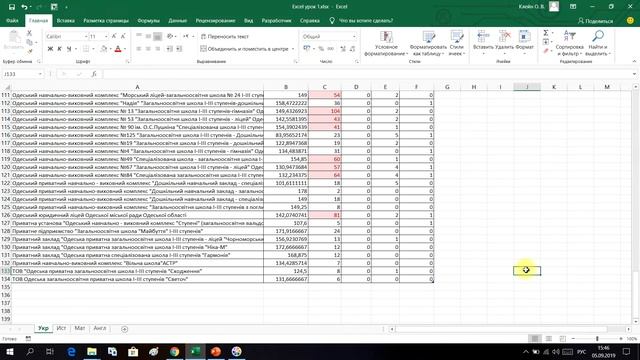Click the Share (Поделиться) button

(596, 20)
